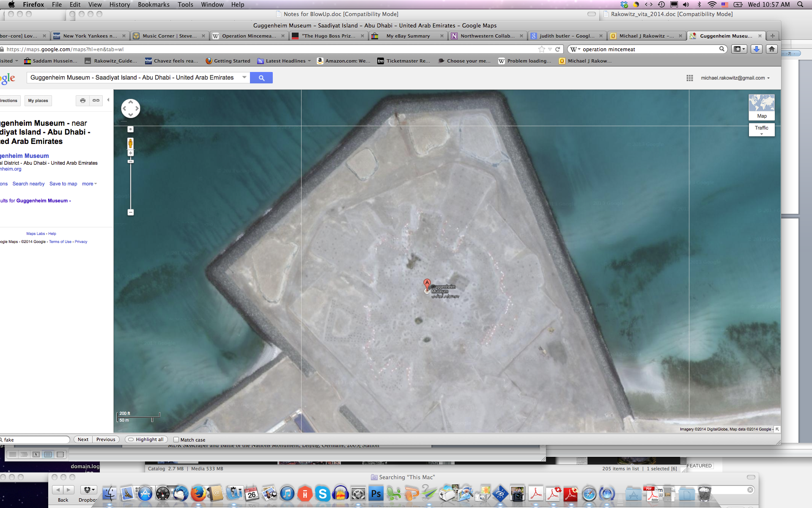Click red marker A on the map

pyautogui.click(x=427, y=284)
